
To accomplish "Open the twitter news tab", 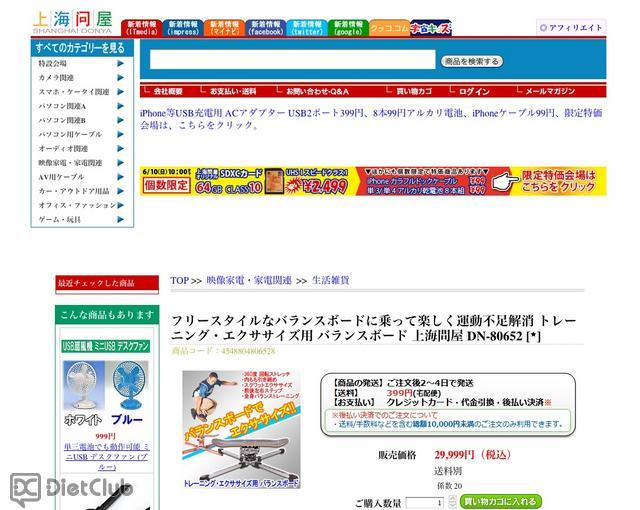I will point(307,28).
